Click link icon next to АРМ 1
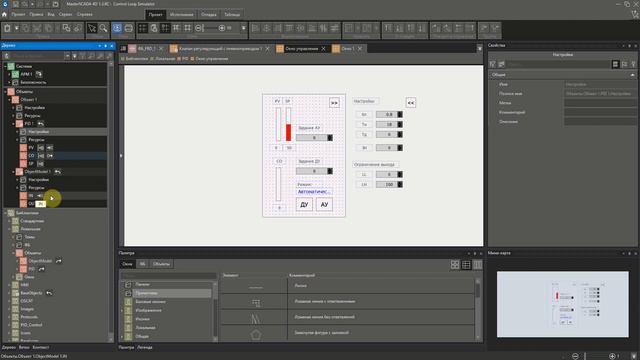This screenshot has width=640, height=360. (x=39, y=74)
